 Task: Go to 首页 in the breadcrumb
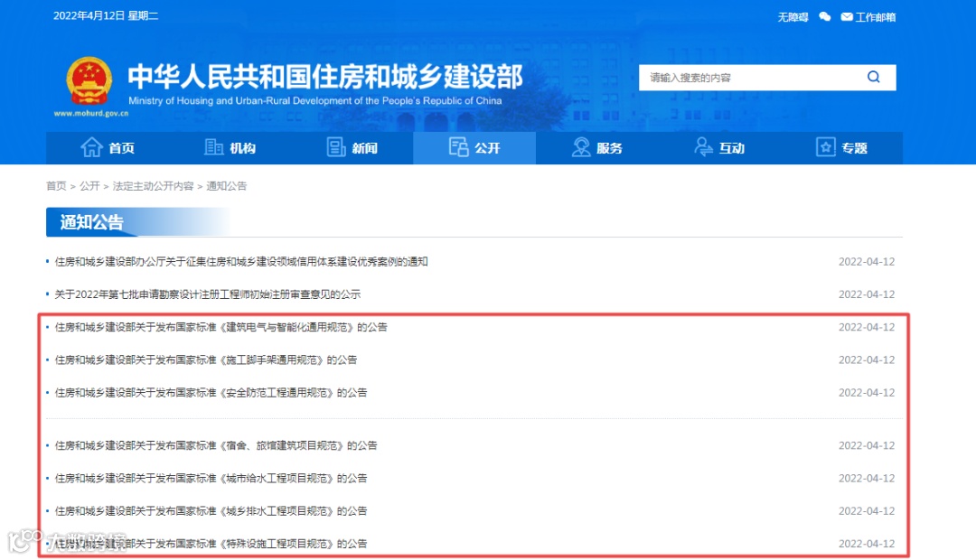pos(56,185)
